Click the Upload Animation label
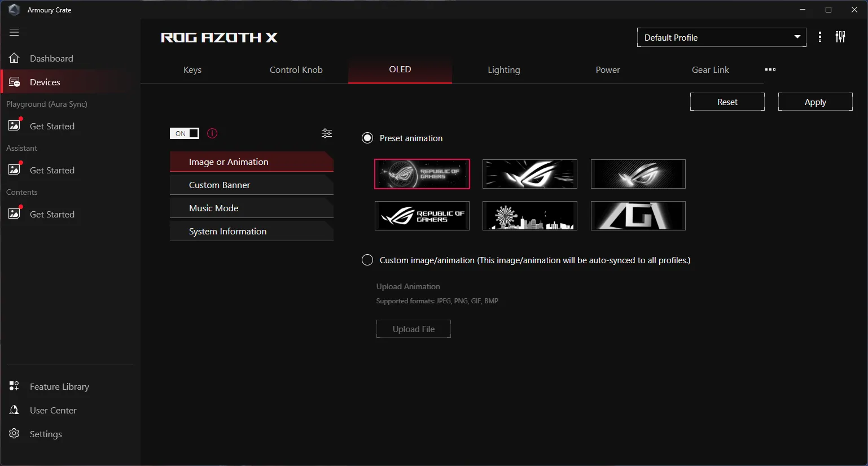This screenshot has width=868, height=466. 408,286
